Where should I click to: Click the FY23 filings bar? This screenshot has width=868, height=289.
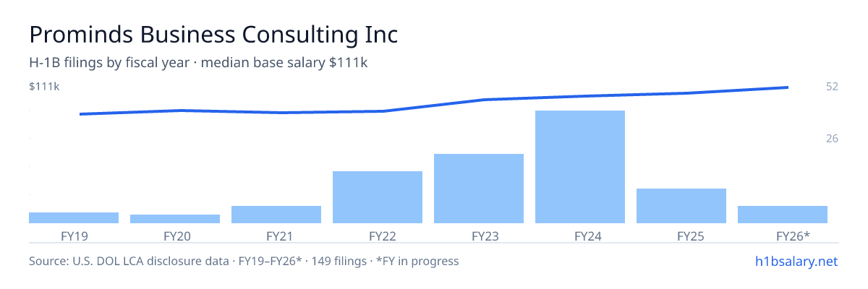[x=479, y=189]
